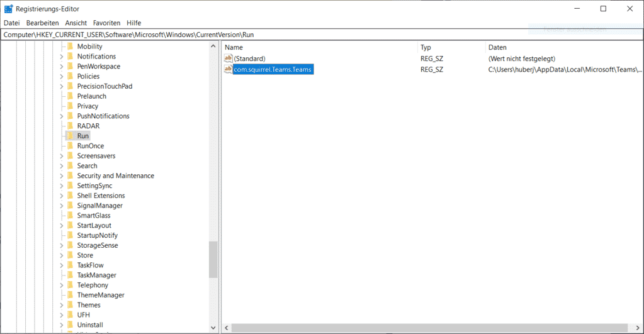Click the PrecisionTouchPad folder icon
This screenshot has width=644, height=334.
pyautogui.click(x=71, y=86)
